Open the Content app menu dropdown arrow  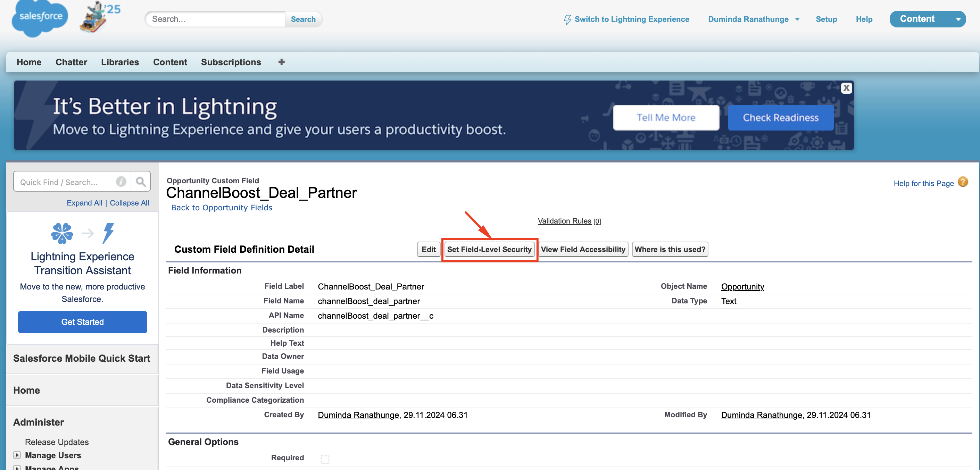[958, 19]
